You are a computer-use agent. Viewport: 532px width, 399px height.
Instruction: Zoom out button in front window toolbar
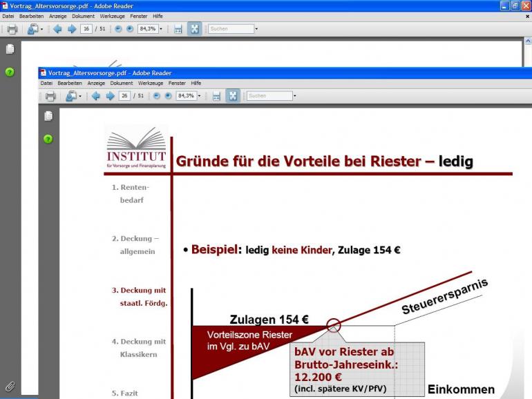pos(156,96)
